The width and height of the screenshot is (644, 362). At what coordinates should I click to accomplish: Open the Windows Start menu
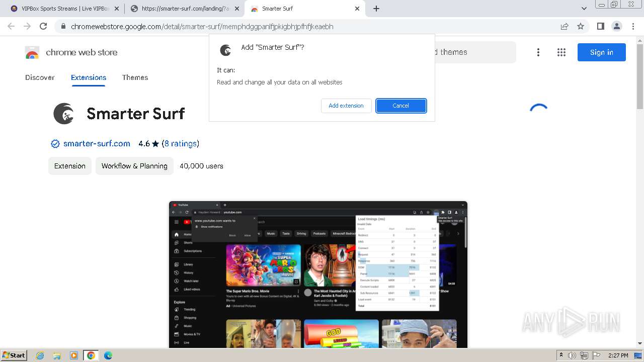coord(14,355)
